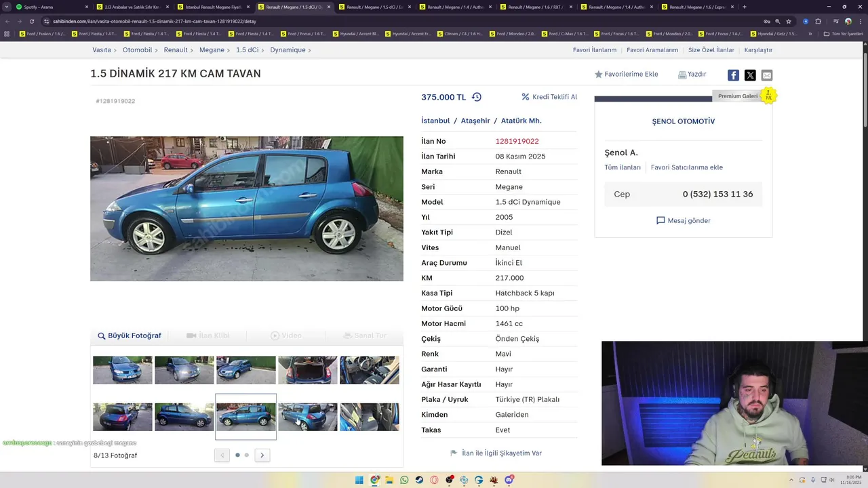Share listing via X icon
868x488 pixels.
click(750, 75)
